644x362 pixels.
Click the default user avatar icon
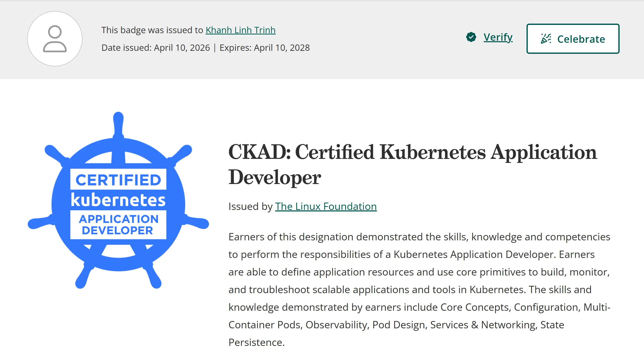[55, 39]
